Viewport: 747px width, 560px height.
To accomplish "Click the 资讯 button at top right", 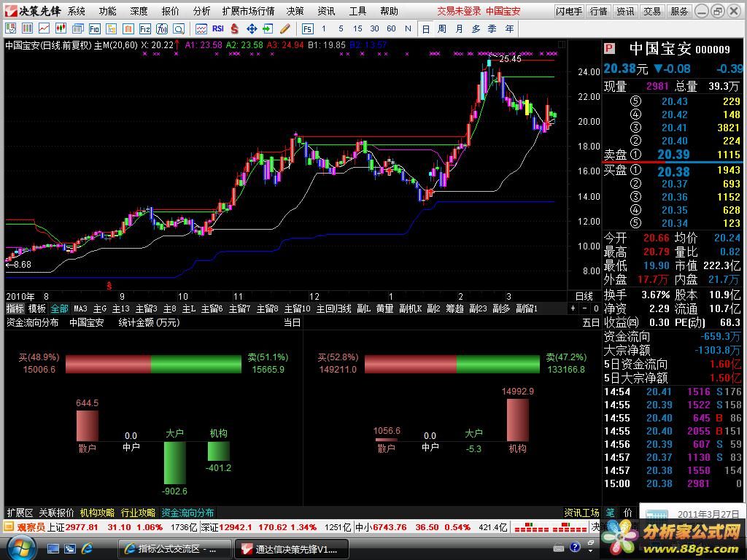I will (x=625, y=10).
